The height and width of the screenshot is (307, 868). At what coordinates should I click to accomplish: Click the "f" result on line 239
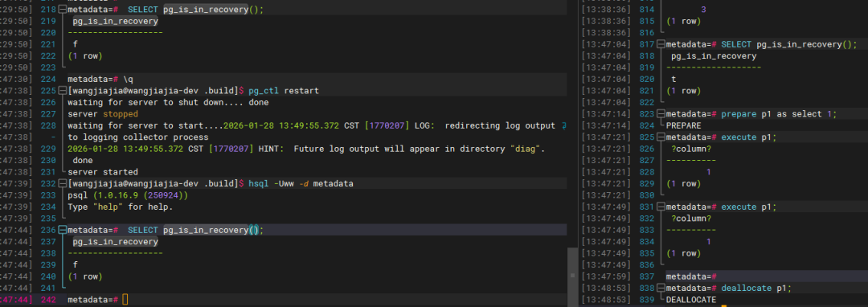point(75,265)
